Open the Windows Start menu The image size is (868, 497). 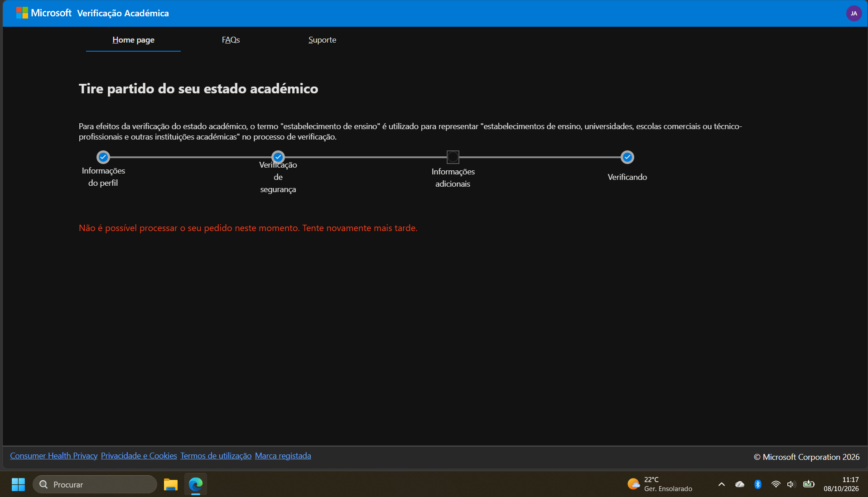pos(18,484)
